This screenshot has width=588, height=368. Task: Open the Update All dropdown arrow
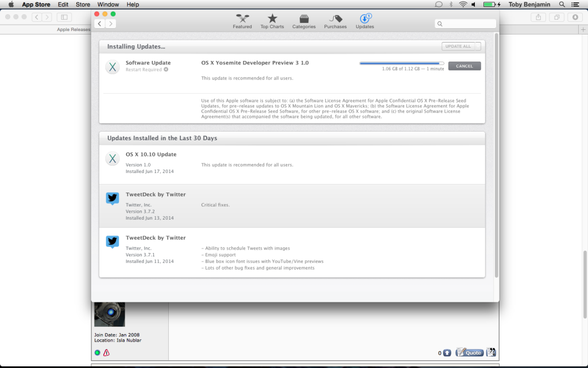coord(478,46)
